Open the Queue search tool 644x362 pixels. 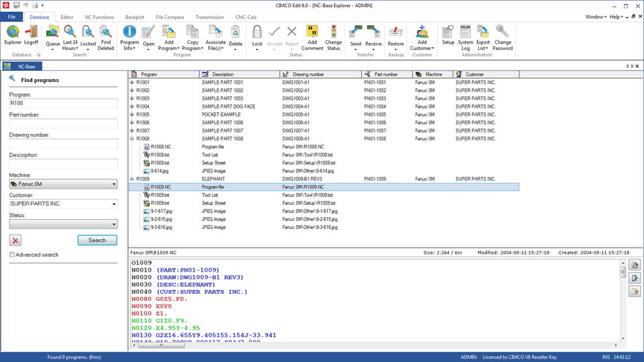53,37
